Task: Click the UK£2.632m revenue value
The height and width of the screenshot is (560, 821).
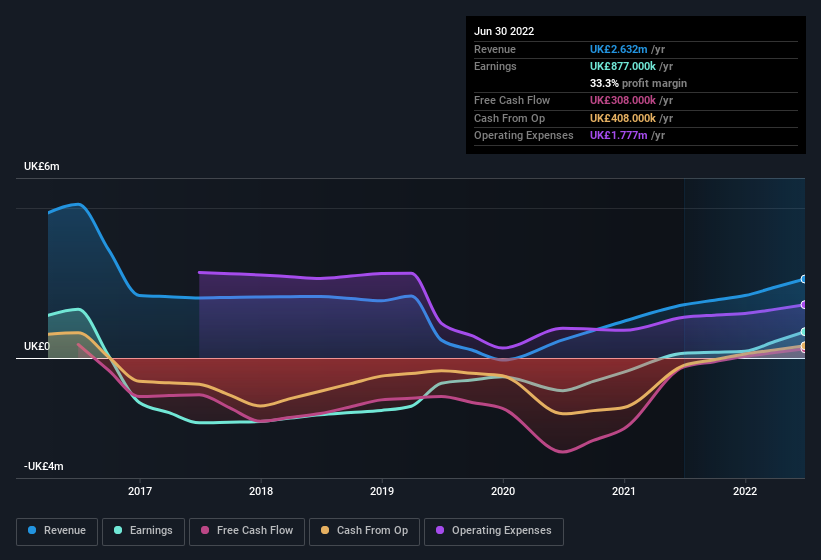Action: click(618, 49)
